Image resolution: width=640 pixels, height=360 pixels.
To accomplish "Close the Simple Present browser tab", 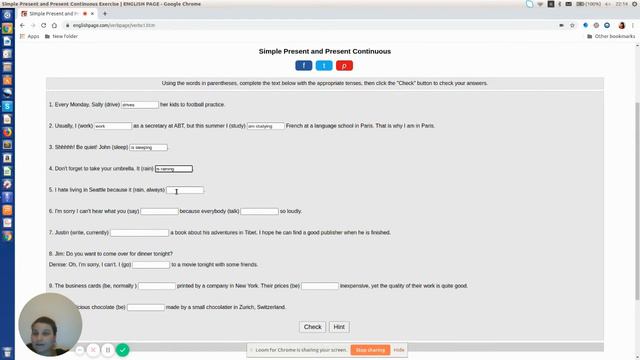I will (92, 13).
